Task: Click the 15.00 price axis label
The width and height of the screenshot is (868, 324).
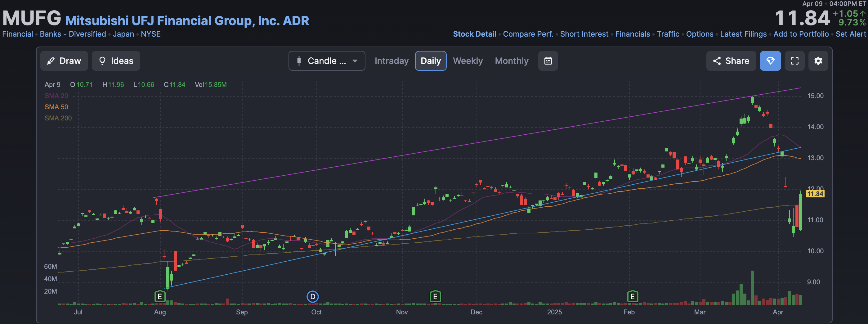Action: point(815,96)
